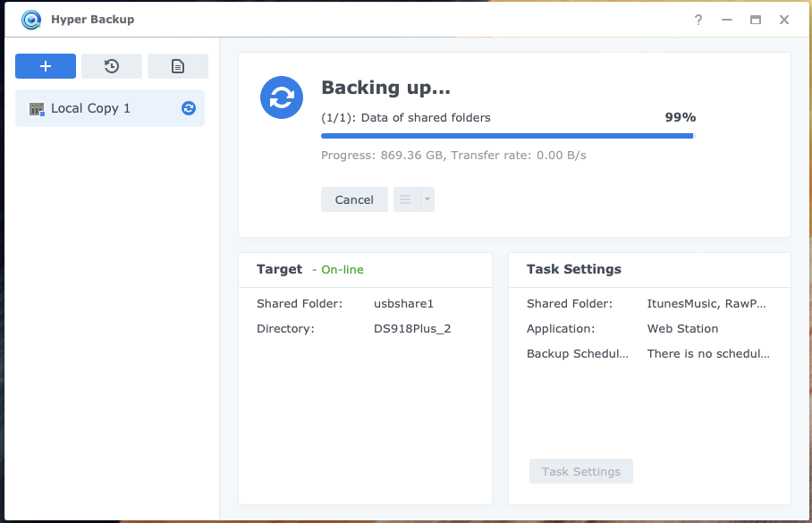Click the NAS icon next to Local Copy 1

tap(35, 108)
